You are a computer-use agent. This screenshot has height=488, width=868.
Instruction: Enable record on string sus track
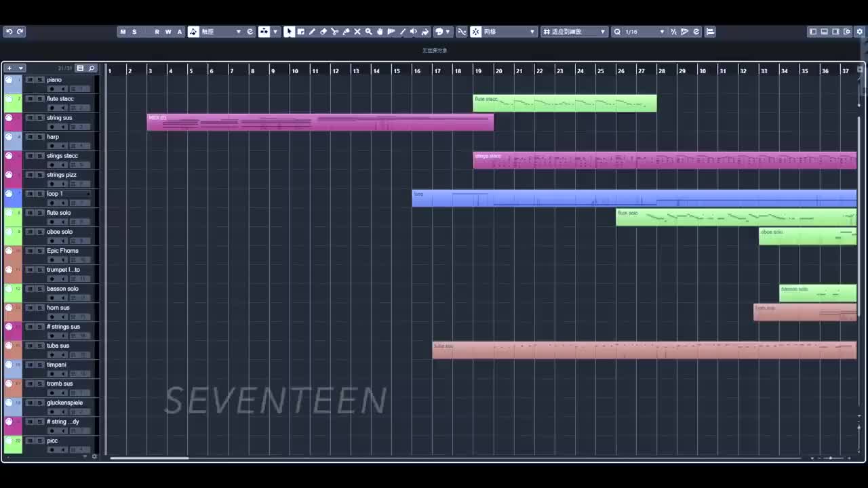click(x=52, y=127)
